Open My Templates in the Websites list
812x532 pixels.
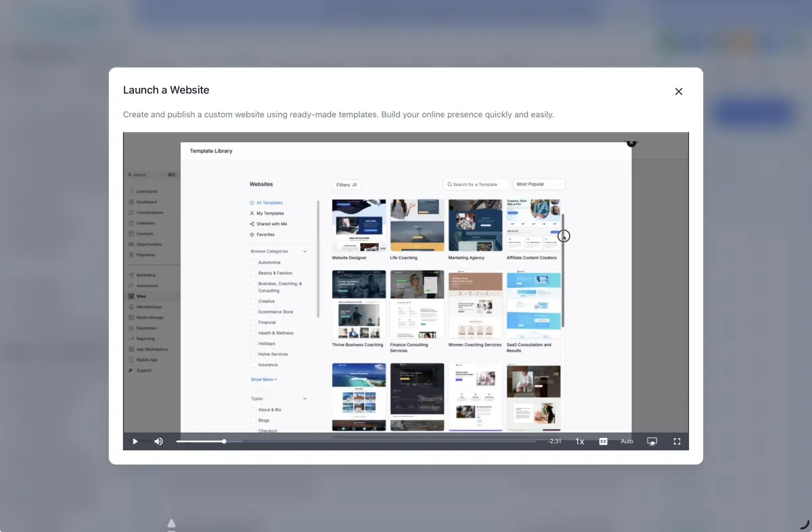[x=267, y=213]
